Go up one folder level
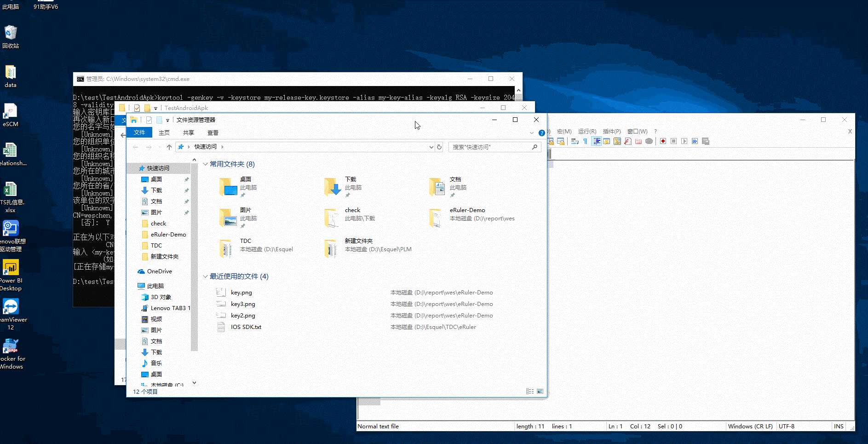 (169, 147)
